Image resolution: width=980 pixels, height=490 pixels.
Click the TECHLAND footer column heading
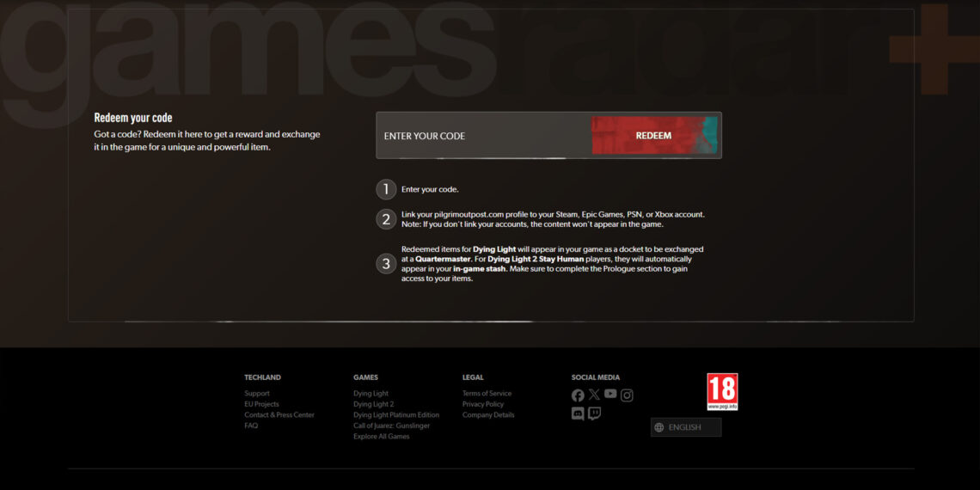pyautogui.click(x=262, y=377)
